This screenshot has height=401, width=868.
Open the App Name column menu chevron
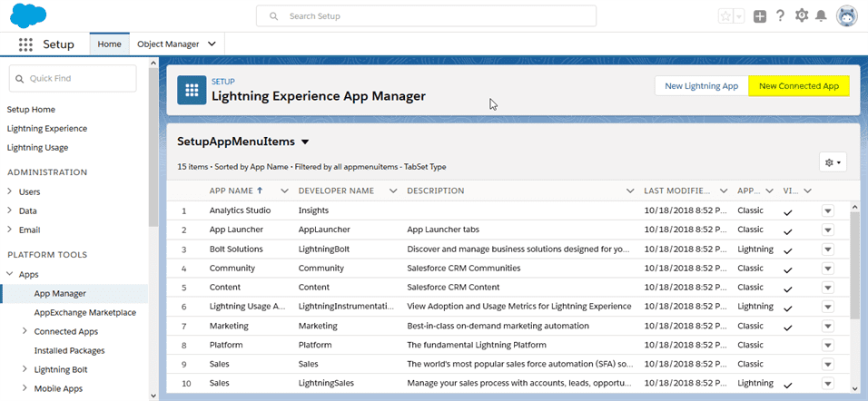(x=284, y=191)
